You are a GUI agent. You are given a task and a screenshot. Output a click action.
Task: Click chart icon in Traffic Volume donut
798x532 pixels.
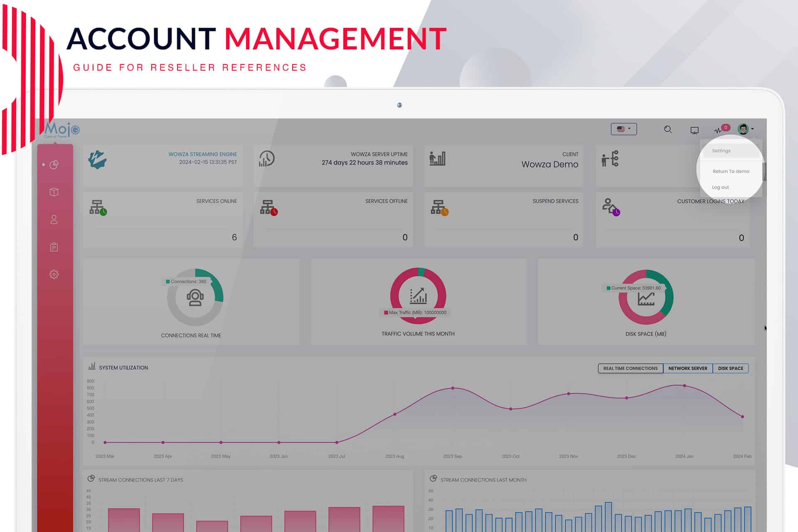(418, 296)
